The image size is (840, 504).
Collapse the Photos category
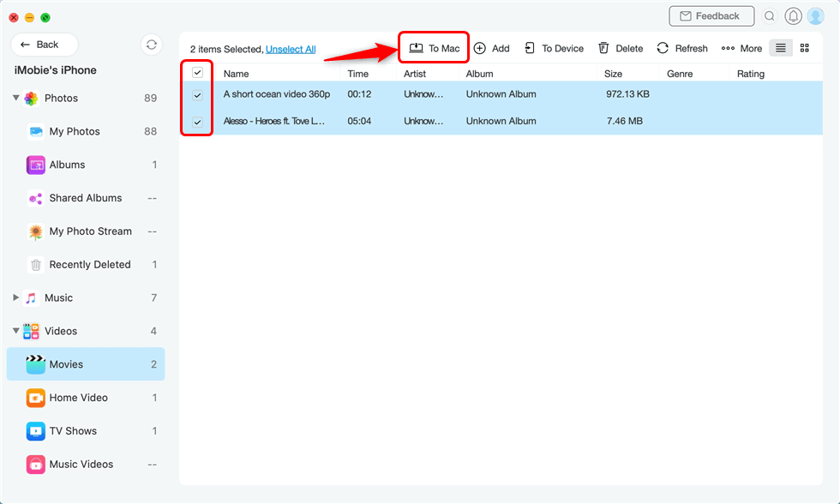point(16,98)
